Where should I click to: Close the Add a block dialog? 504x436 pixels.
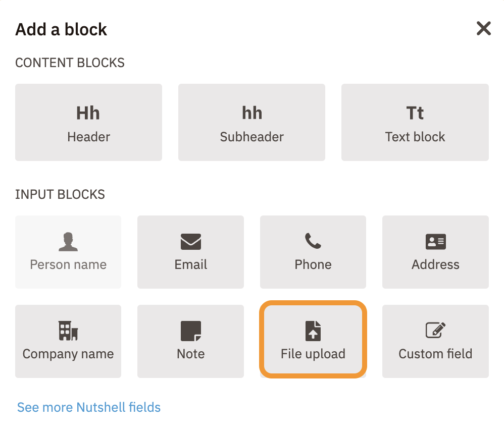[x=483, y=29]
